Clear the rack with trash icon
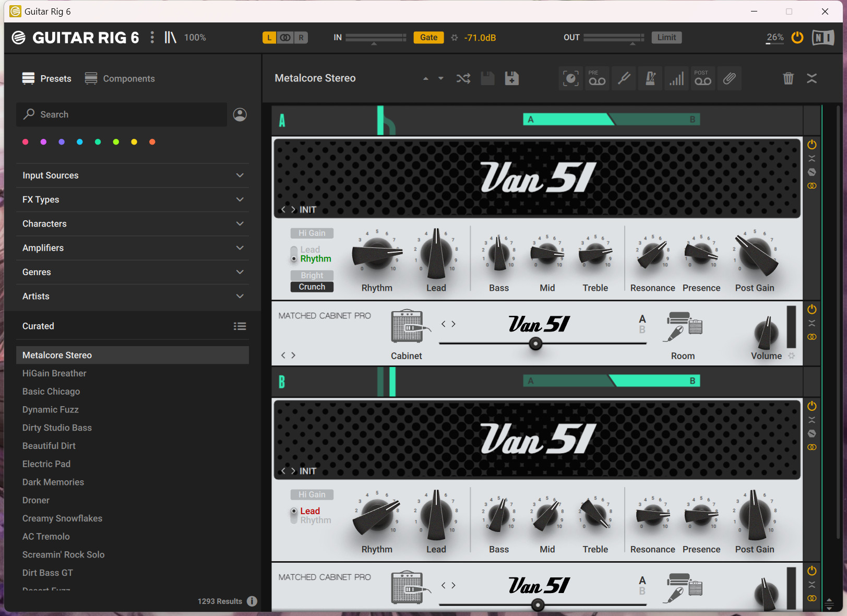 (788, 78)
